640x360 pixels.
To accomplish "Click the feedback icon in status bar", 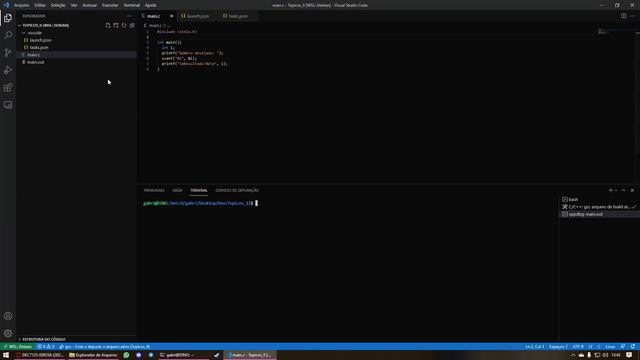I will coord(623,347).
